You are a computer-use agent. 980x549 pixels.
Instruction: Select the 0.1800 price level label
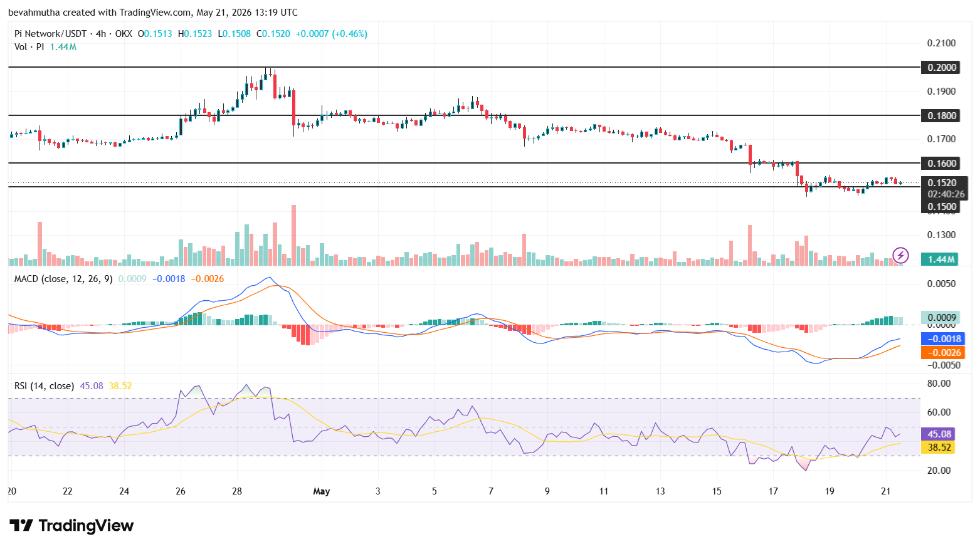point(942,115)
